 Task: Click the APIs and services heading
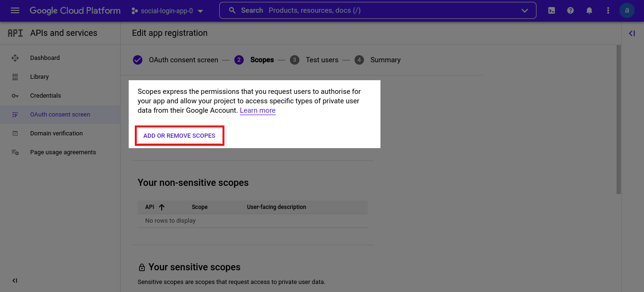click(x=64, y=33)
